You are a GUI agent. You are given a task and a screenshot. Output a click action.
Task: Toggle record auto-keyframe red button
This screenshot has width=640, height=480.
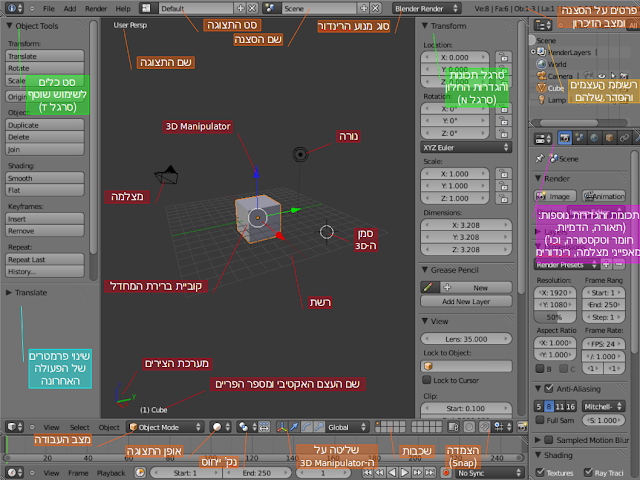click(446, 473)
